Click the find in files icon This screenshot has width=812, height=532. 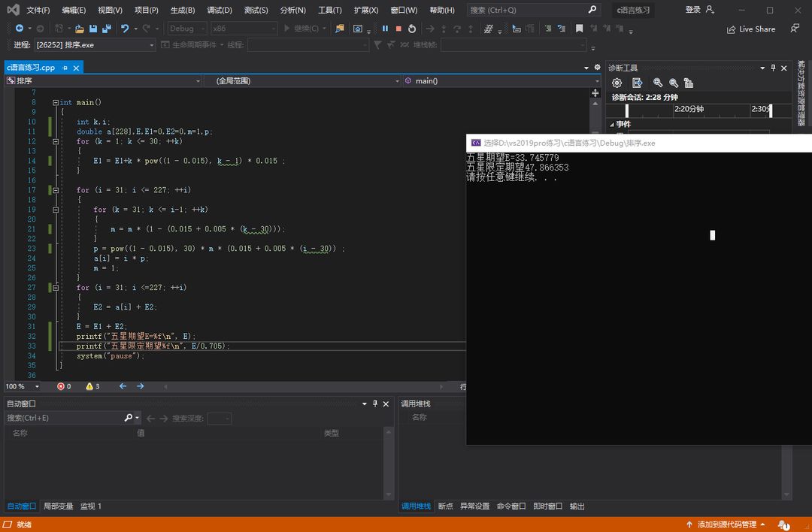(340, 29)
